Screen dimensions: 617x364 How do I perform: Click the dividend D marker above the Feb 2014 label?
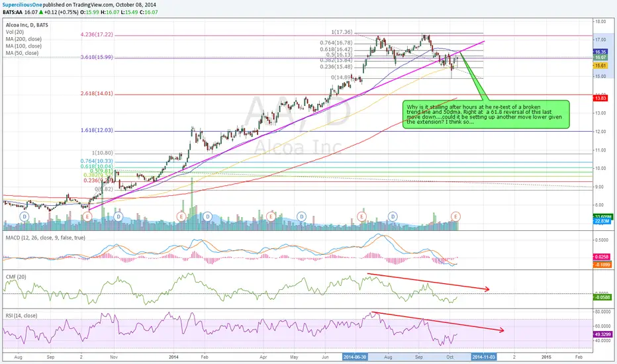pos(207,216)
